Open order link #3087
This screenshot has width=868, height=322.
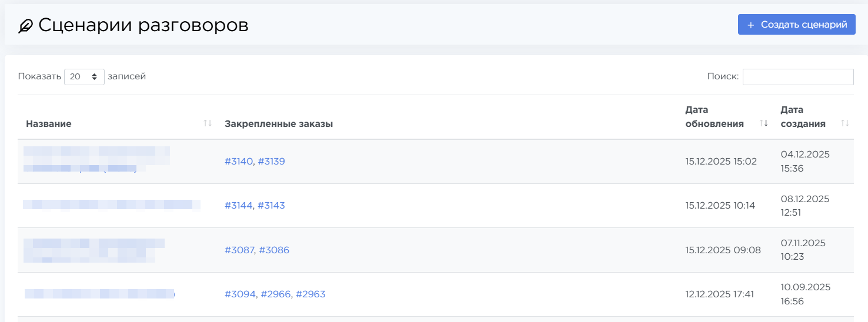pos(239,250)
